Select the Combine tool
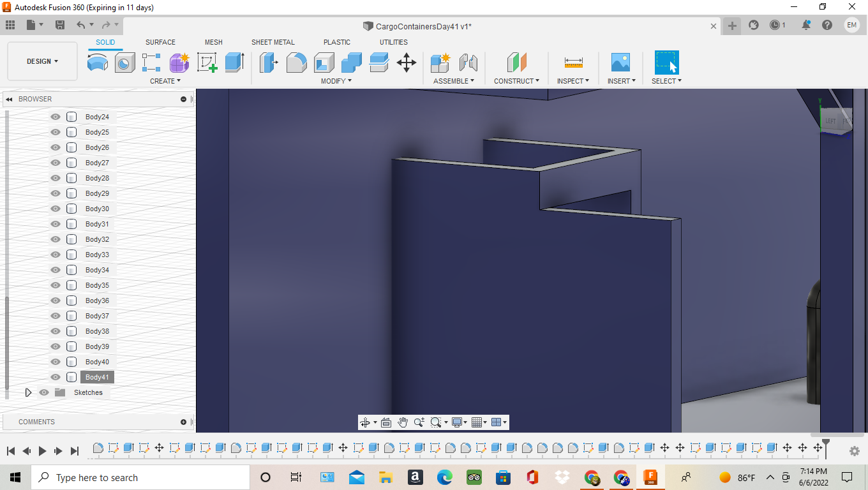 pos(352,63)
